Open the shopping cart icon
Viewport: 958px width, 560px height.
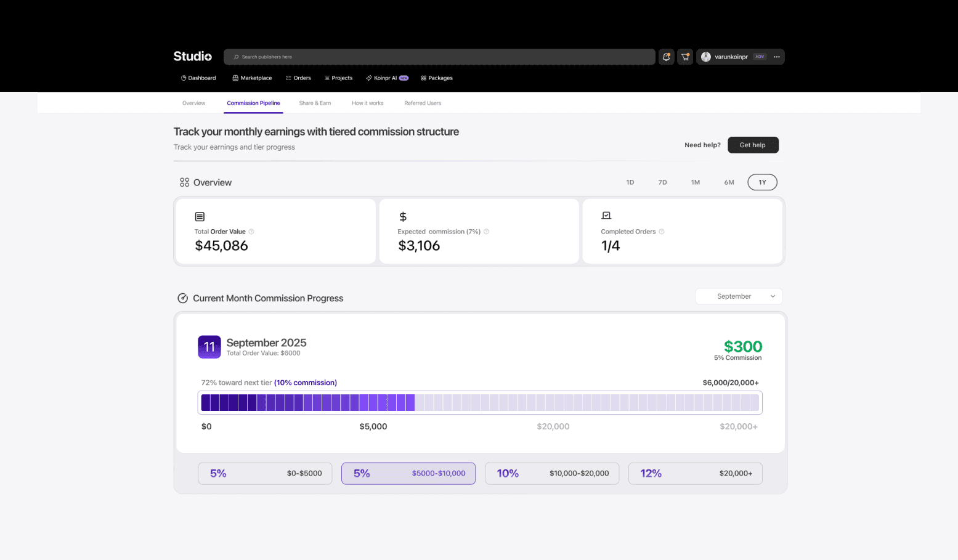685,57
